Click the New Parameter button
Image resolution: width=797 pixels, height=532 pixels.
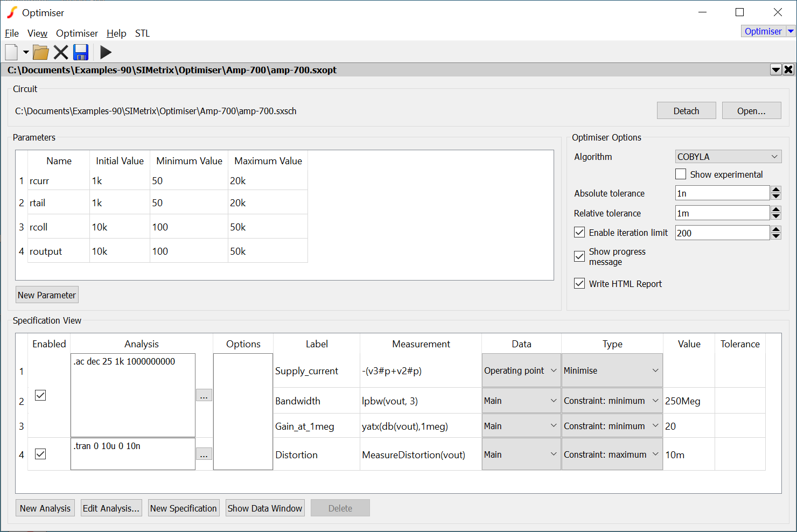pos(47,295)
